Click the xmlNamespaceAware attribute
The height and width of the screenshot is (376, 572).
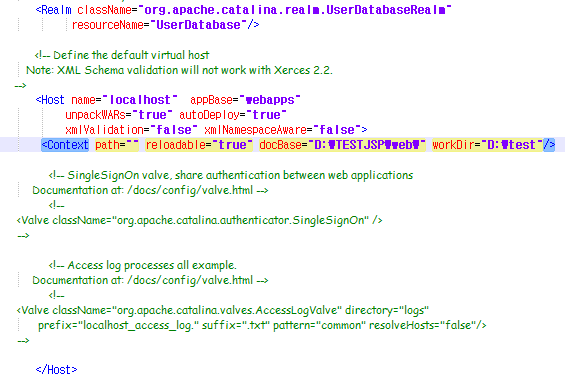pyautogui.click(x=255, y=130)
